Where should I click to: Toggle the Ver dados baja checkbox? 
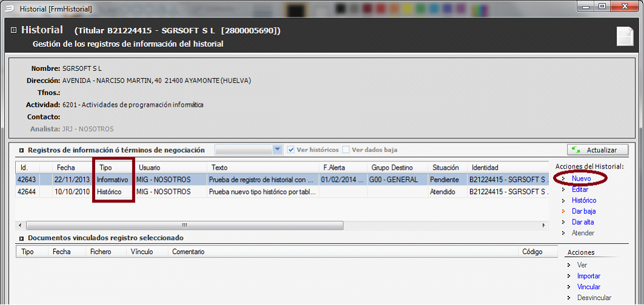(x=346, y=150)
